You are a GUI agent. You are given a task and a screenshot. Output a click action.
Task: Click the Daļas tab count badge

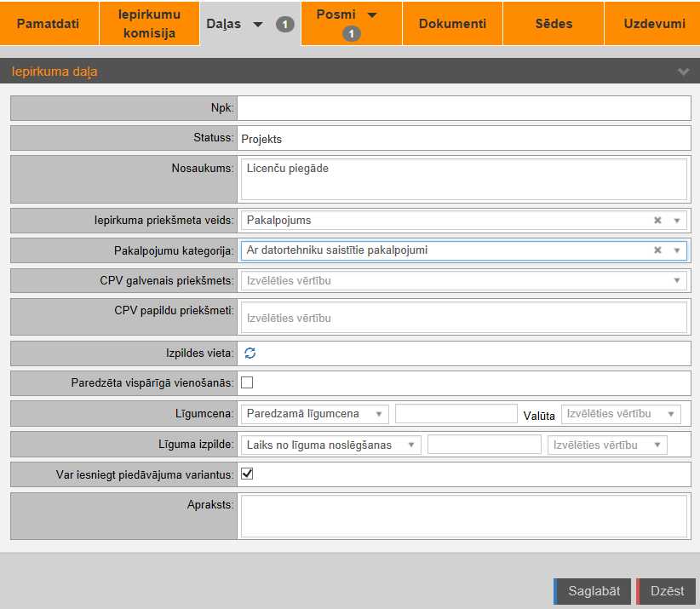[285, 24]
